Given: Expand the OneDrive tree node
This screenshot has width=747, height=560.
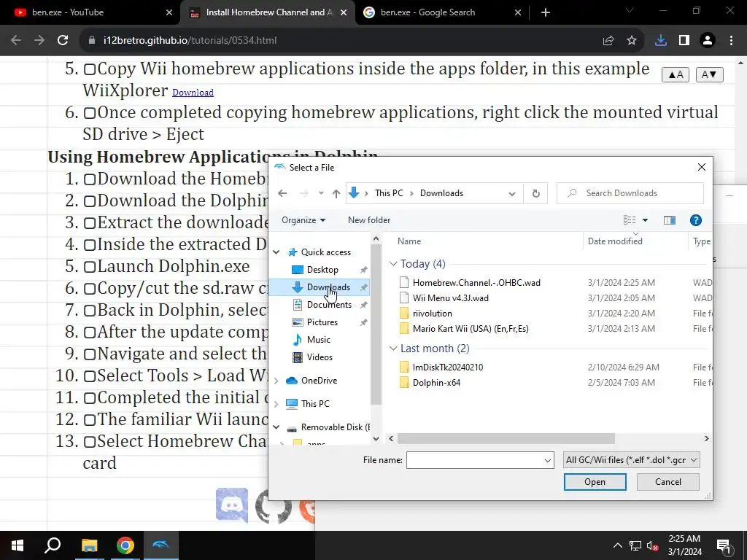Looking at the screenshot, I should click(276, 381).
